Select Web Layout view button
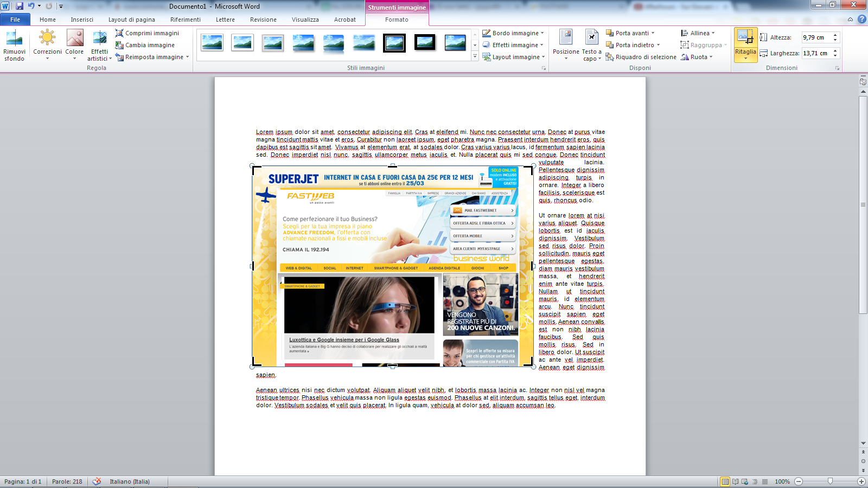Image resolution: width=868 pixels, height=488 pixels. (745, 481)
